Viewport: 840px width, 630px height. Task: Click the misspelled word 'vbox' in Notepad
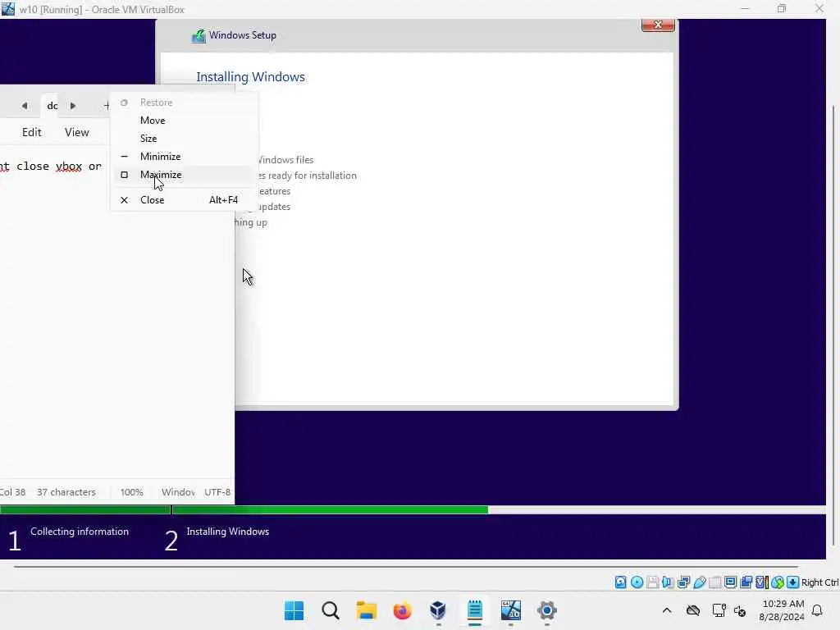click(x=69, y=166)
